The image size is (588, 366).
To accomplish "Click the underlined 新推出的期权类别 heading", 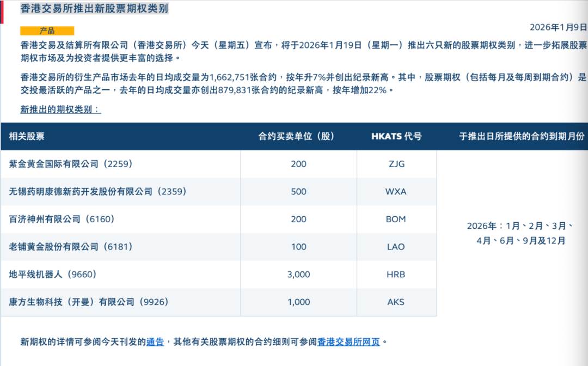I will tap(60, 109).
